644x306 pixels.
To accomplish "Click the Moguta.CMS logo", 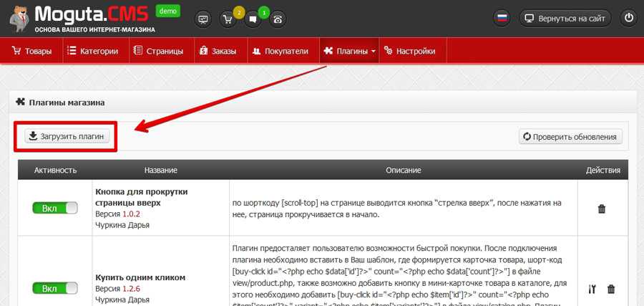I will click(x=79, y=19).
